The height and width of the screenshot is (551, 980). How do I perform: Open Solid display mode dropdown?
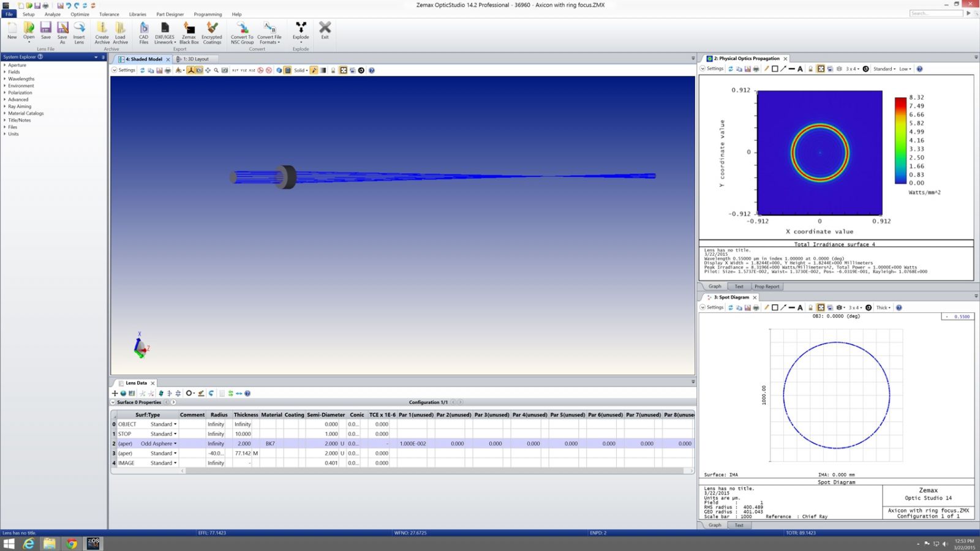[x=301, y=70]
